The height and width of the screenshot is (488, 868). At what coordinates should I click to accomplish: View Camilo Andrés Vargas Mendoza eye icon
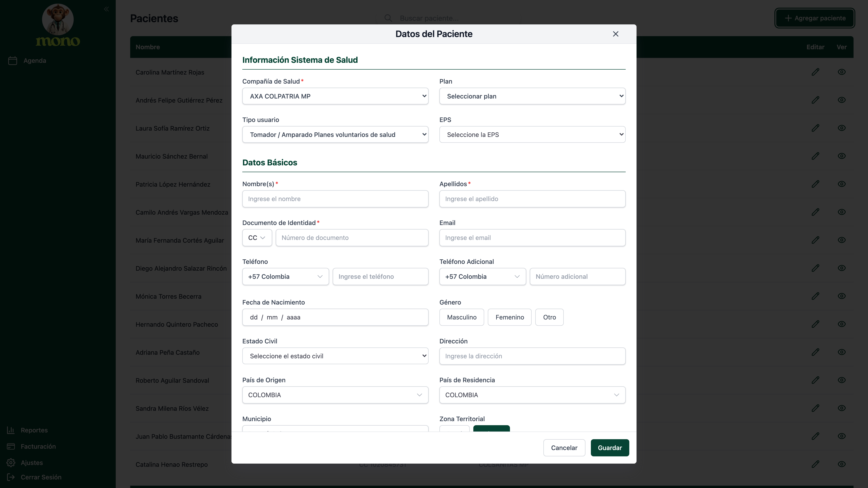pos(841,212)
